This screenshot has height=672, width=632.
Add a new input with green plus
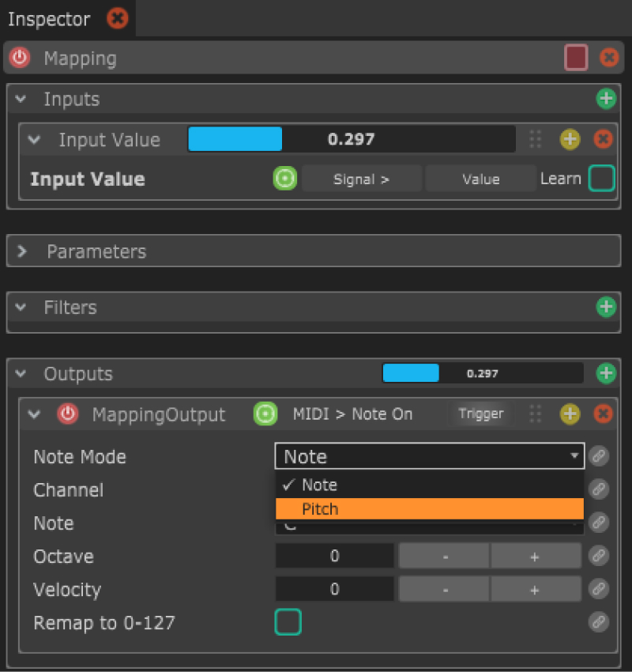(606, 99)
